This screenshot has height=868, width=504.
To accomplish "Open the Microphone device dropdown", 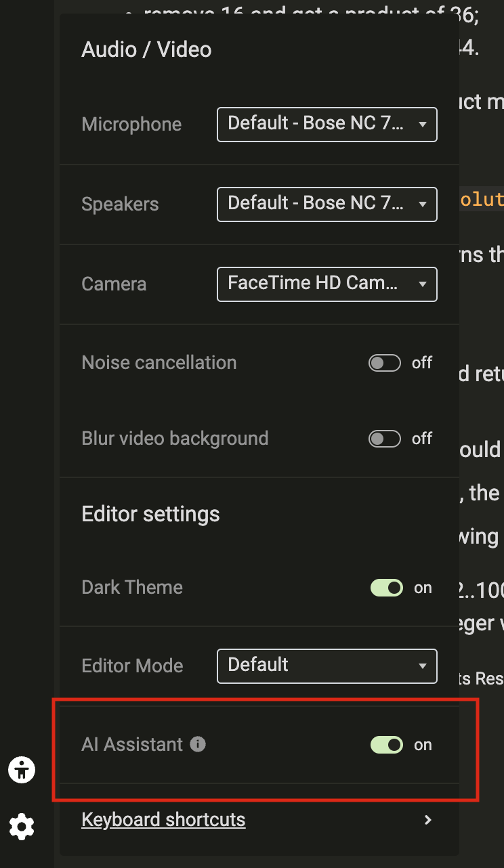I will pyautogui.click(x=327, y=125).
